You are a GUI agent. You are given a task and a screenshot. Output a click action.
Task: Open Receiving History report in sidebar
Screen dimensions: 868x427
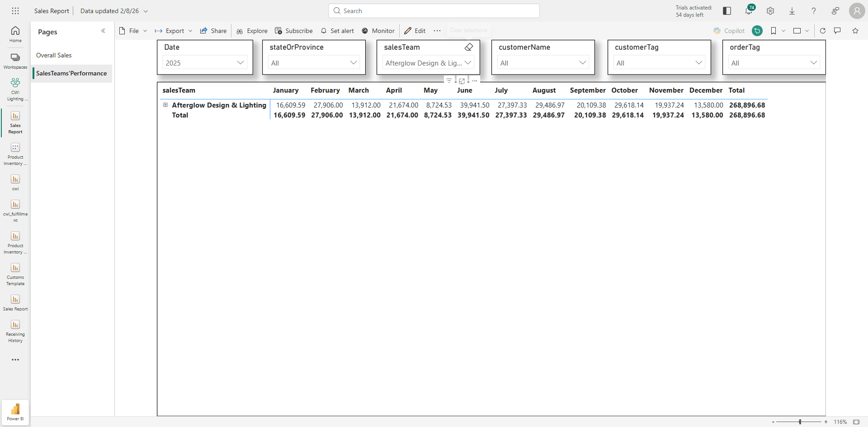(x=15, y=331)
